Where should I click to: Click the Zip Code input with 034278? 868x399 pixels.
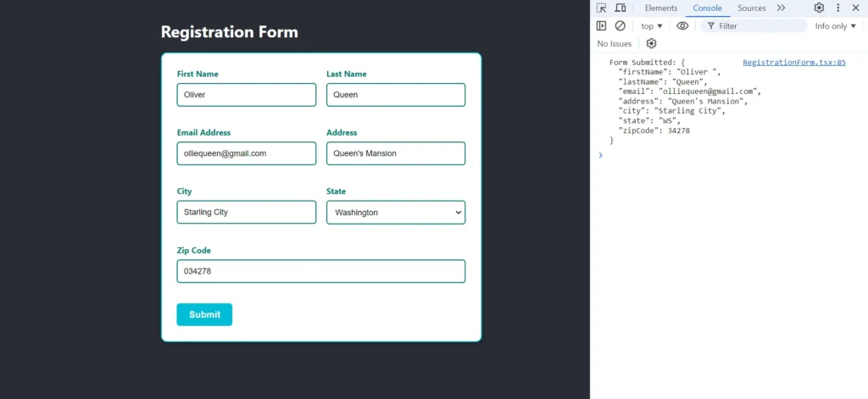pyautogui.click(x=321, y=271)
